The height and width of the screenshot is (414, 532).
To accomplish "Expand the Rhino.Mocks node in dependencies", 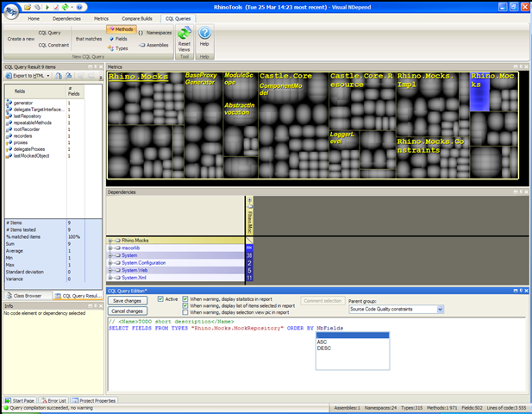I will coord(110,241).
